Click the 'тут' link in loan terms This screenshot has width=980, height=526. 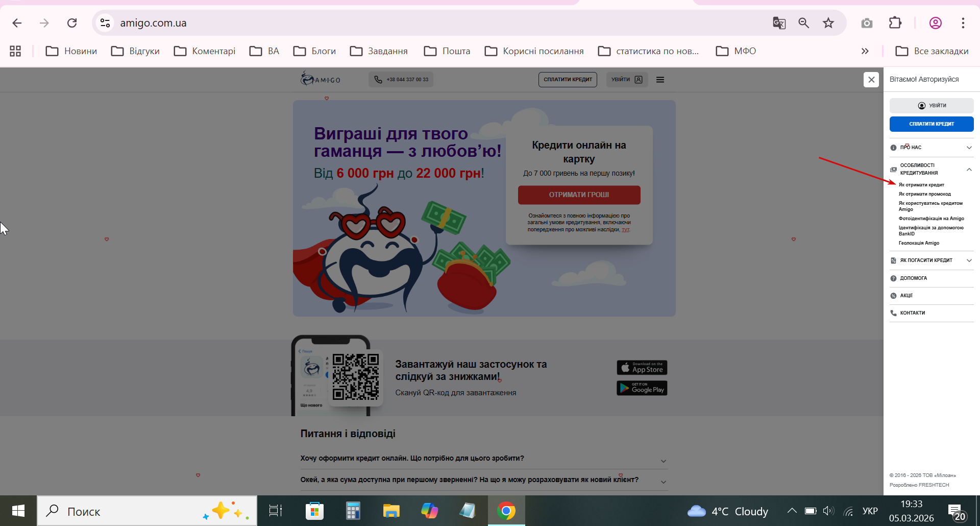coord(625,230)
